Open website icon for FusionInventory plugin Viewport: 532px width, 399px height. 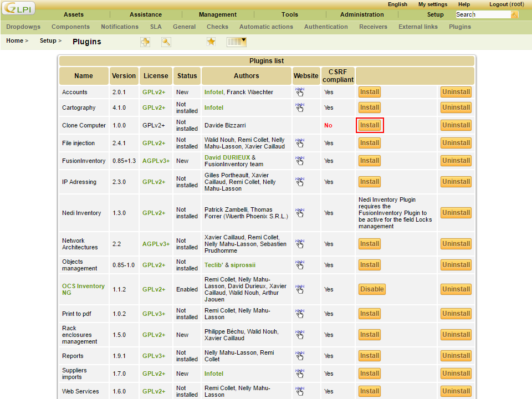[x=300, y=161]
